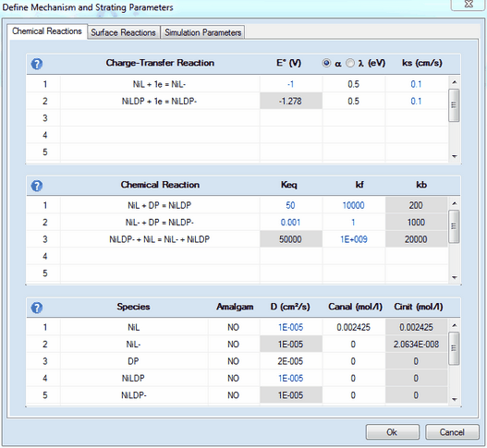The image size is (487, 448).
Task: Select reaction cell NiLDP + 1e = NiLDP-
Action: 160,102
